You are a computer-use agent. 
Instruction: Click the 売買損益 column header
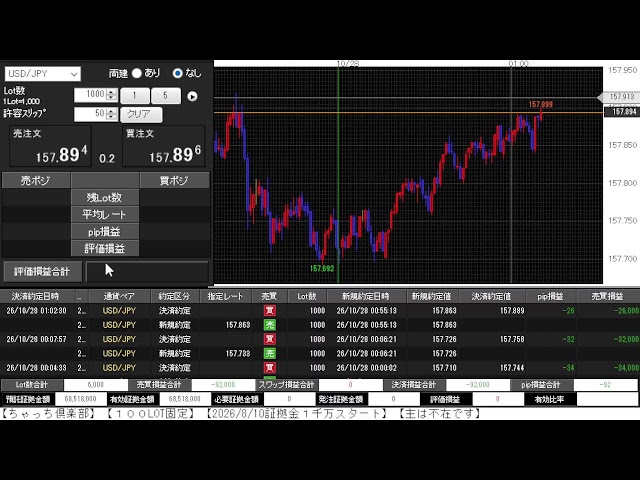(x=607, y=296)
